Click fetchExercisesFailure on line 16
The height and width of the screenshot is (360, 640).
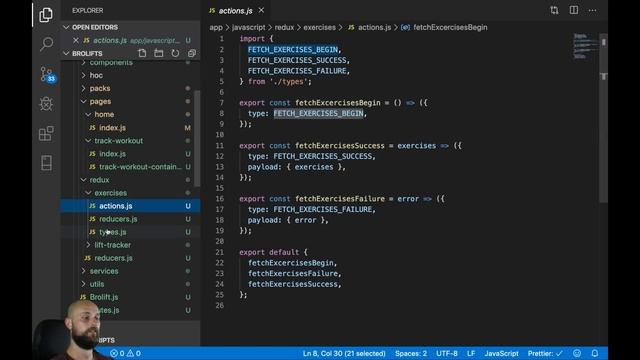[x=340, y=199]
